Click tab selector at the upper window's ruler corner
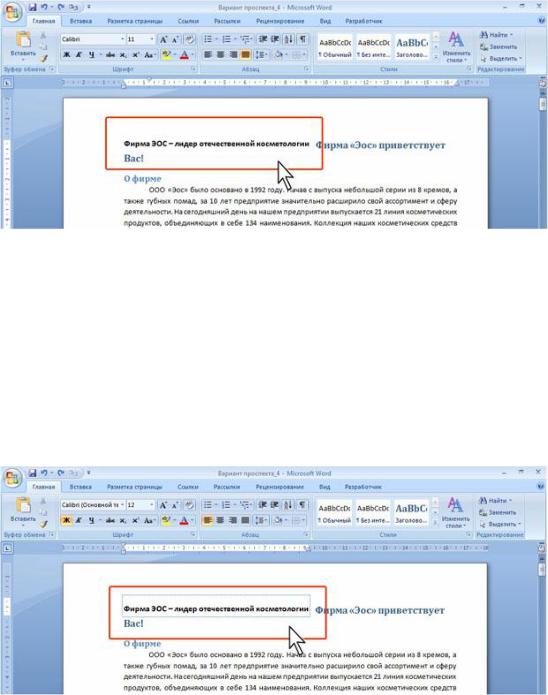This screenshot has height=695, width=548. tap(7, 82)
